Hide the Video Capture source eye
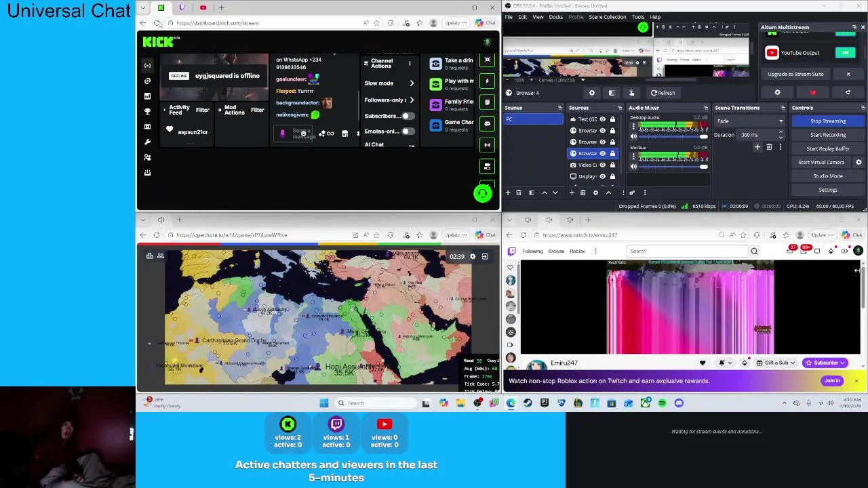 click(x=602, y=165)
